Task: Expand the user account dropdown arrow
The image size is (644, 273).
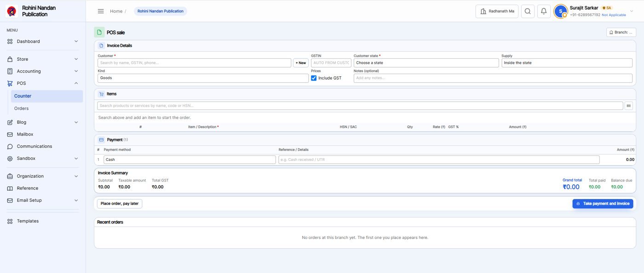Action: [632, 11]
